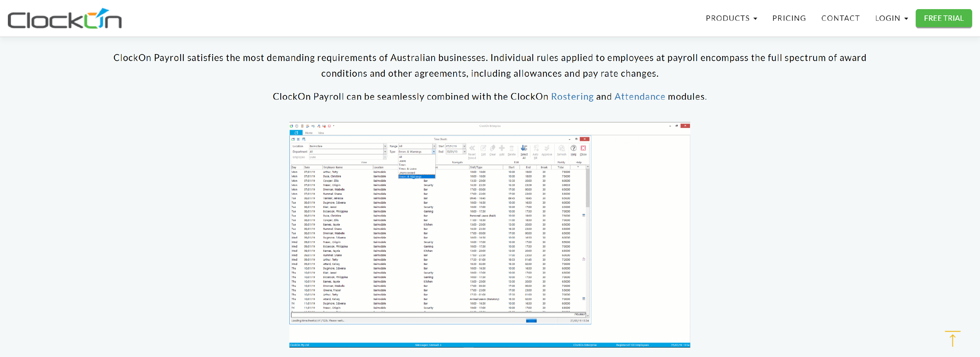Open the CONTACT page
This screenshot has width=980, height=357.
click(x=840, y=18)
